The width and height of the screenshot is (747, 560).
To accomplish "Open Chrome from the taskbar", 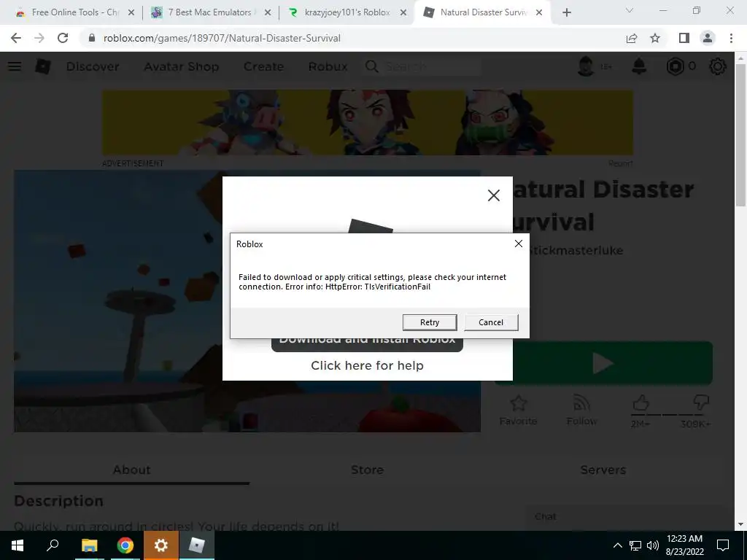I will tap(125, 545).
